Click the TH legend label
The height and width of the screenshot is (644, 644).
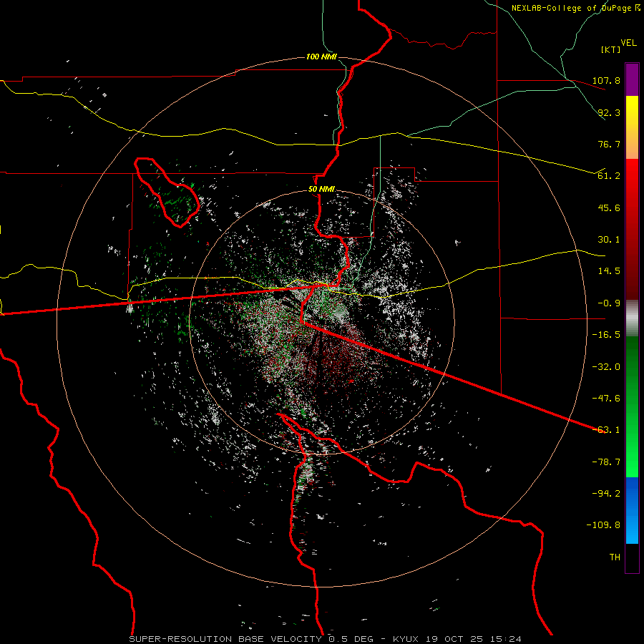click(615, 557)
